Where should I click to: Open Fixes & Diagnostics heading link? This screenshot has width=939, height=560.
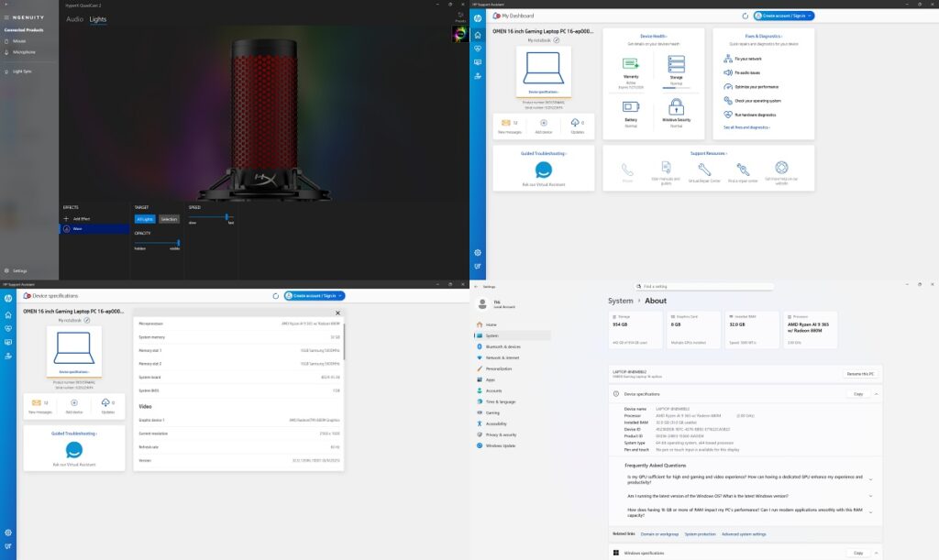coord(763,36)
